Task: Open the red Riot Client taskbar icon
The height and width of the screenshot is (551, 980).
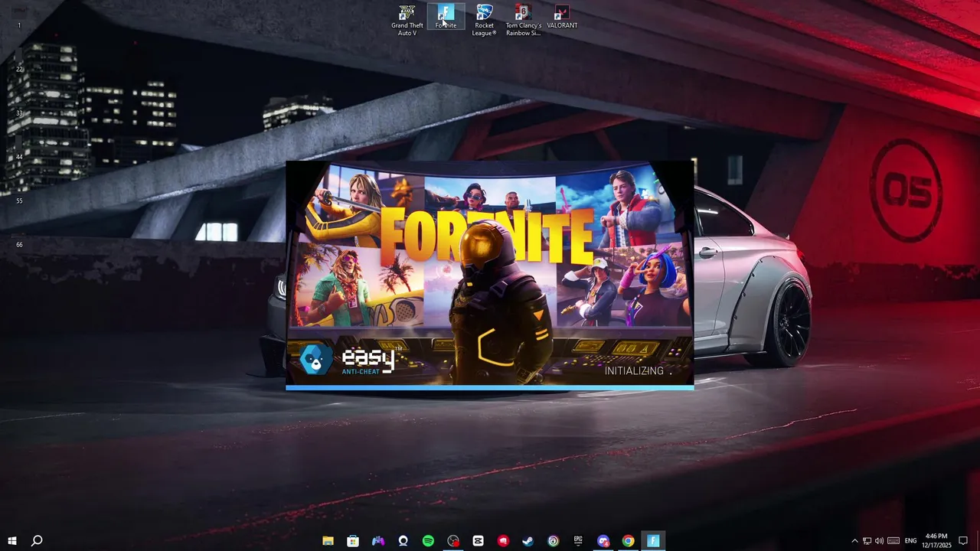Action: pyautogui.click(x=503, y=541)
